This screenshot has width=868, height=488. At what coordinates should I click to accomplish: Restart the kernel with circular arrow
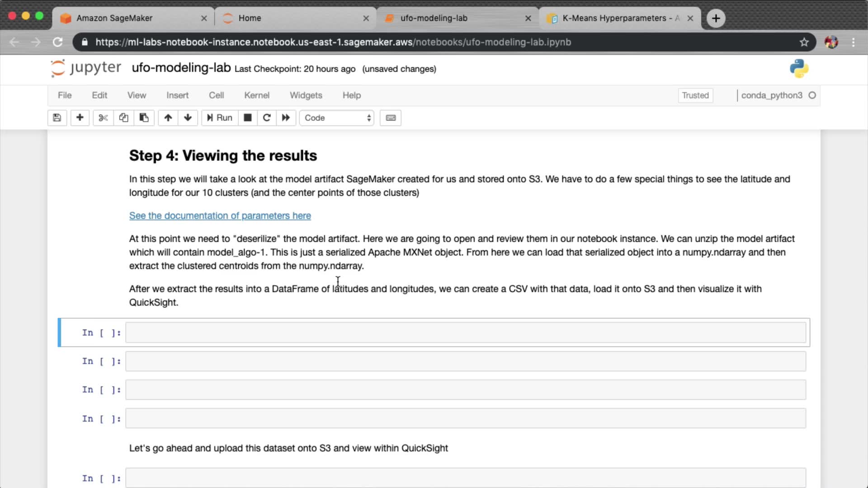coord(267,118)
